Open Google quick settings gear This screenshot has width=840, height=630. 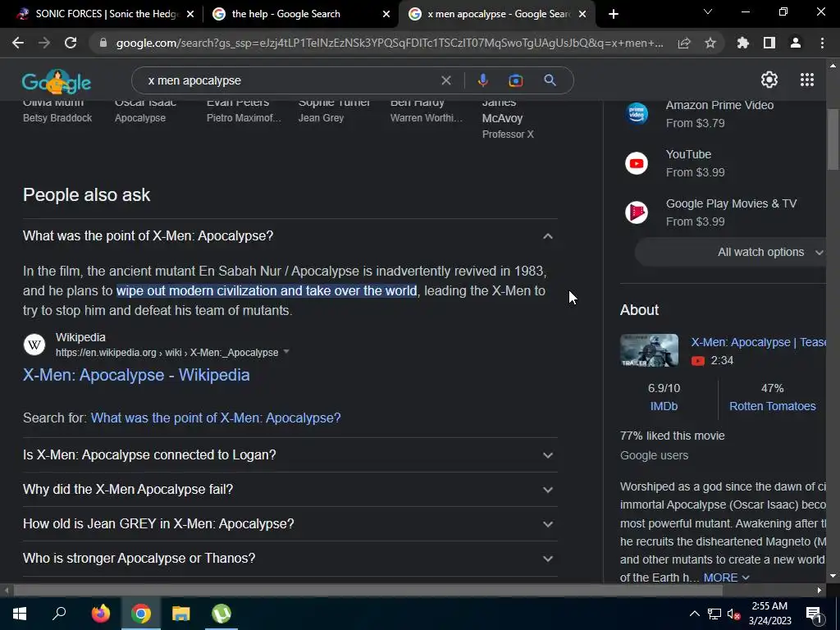769,80
